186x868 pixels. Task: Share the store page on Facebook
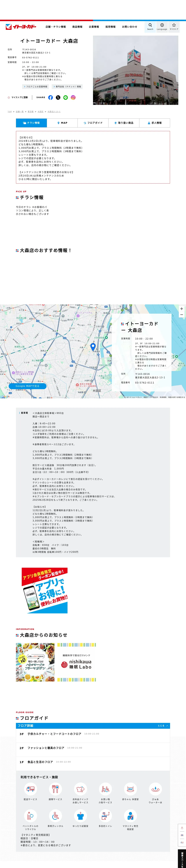click(51, 97)
